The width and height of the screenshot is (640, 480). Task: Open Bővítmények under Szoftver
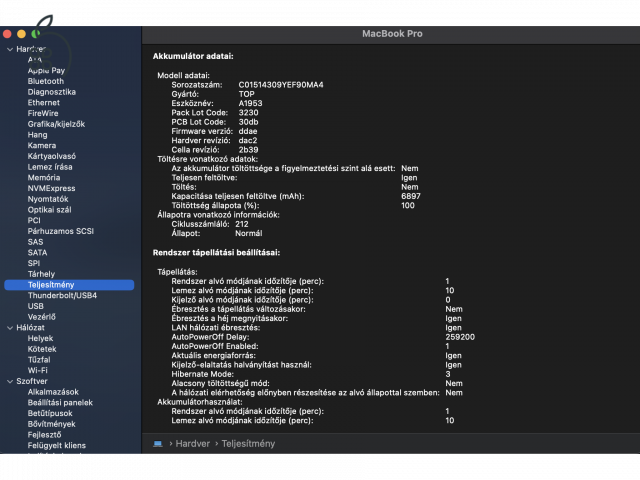tap(51, 424)
